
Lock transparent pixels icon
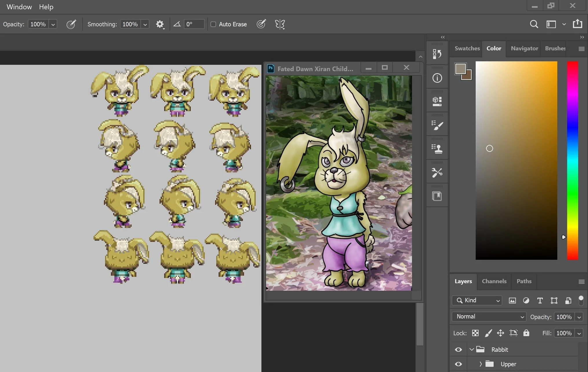(475, 333)
